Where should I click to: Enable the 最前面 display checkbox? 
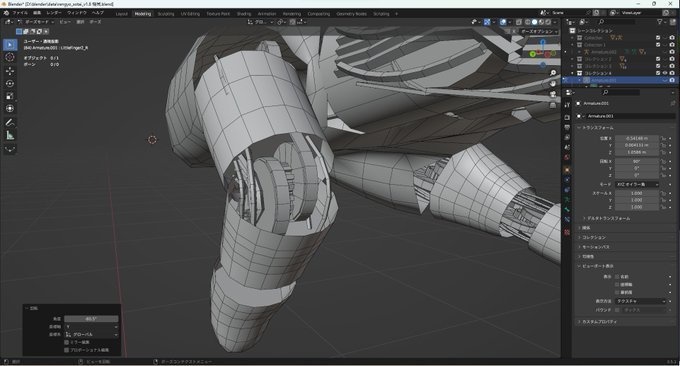[x=617, y=292]
